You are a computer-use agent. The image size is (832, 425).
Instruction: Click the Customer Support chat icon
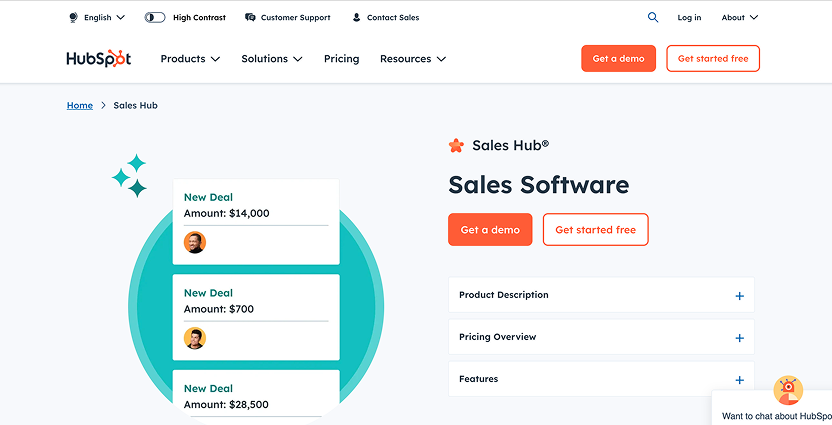coord(250,18)
